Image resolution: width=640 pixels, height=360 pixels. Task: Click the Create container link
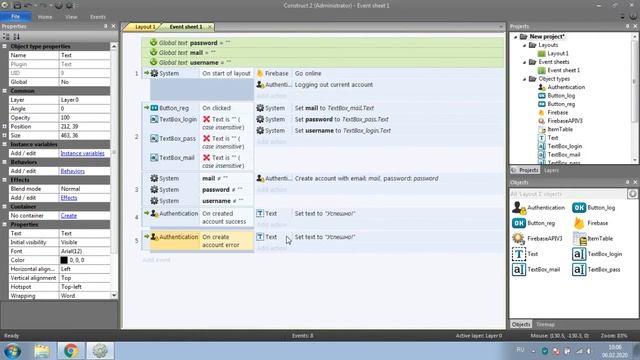point(69,216)
